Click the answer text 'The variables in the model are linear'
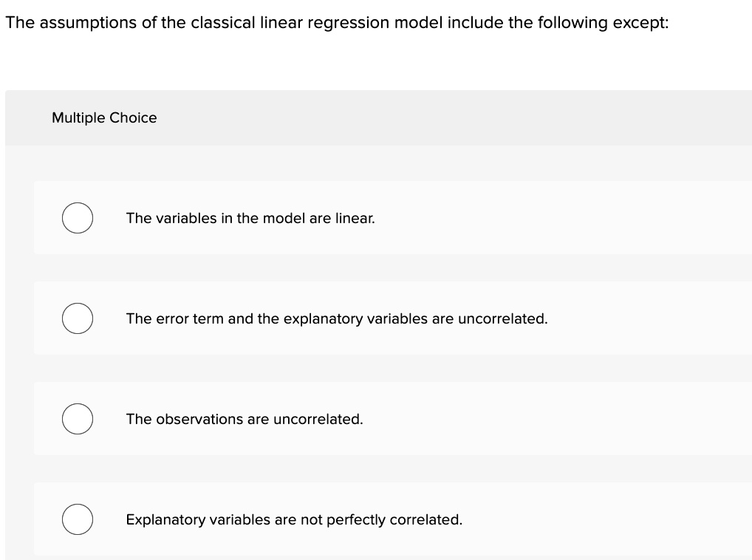The width and height of the screenshot is (752, 560). (250, 218)
